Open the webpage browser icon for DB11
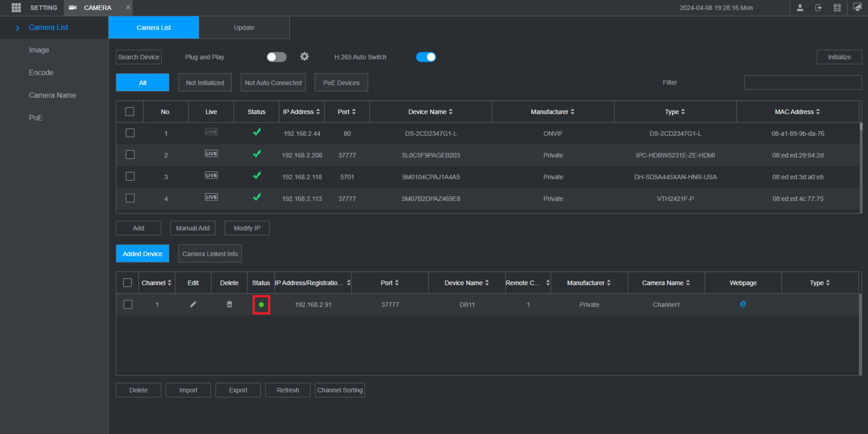The height and width of the screenshot is (434, 868). [743, 304]
